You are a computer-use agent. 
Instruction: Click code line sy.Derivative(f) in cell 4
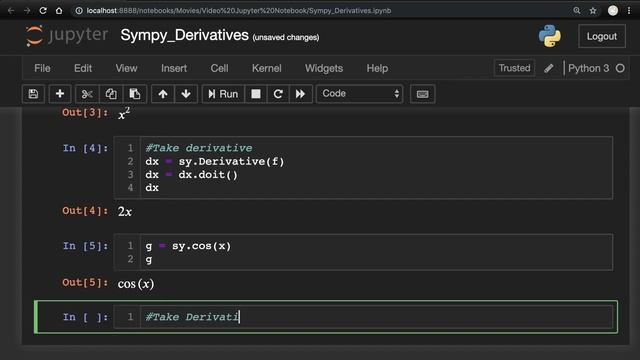[x=215, y=162]
